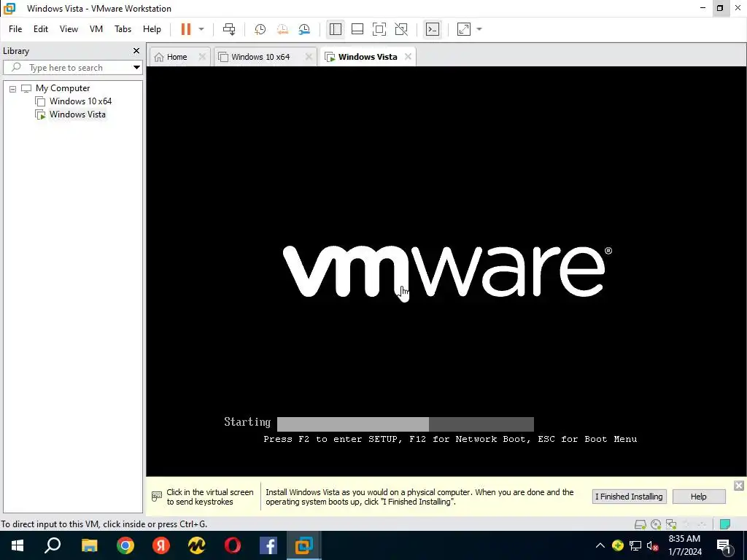
Task: Select Windows 10 x64 in the library tree
Action: click(x=80, y=101)
